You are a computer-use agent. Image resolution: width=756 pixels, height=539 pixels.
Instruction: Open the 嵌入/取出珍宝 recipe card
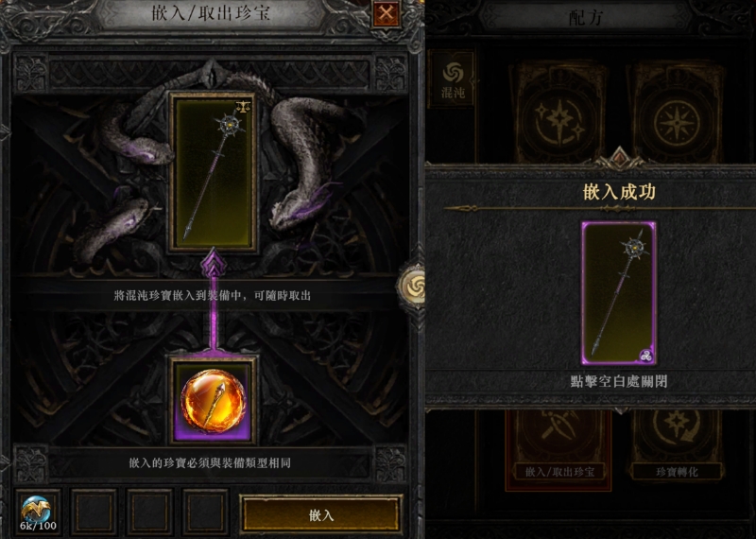tap(558, 450)
